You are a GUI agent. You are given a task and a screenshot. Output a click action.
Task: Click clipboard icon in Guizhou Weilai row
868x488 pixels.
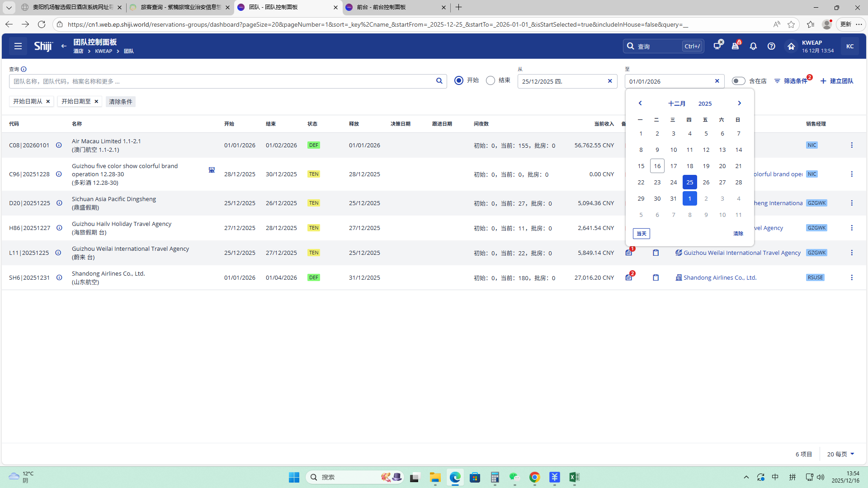click(x=656, y=253)
